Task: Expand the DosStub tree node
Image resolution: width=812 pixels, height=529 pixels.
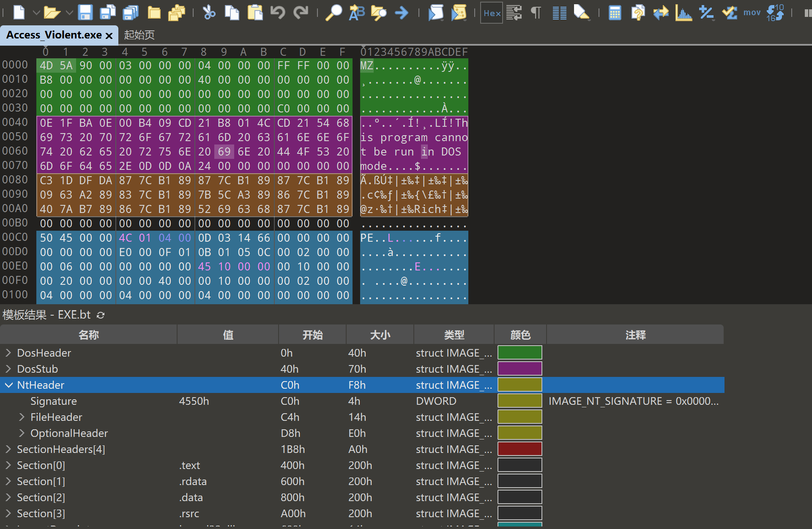Action: click(x=8, y=369)
